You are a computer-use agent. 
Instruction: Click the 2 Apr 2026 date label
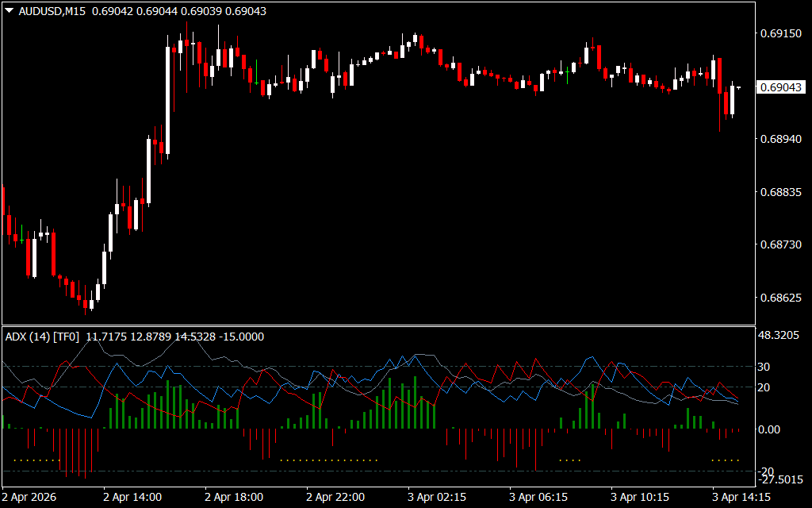(31, 498)
